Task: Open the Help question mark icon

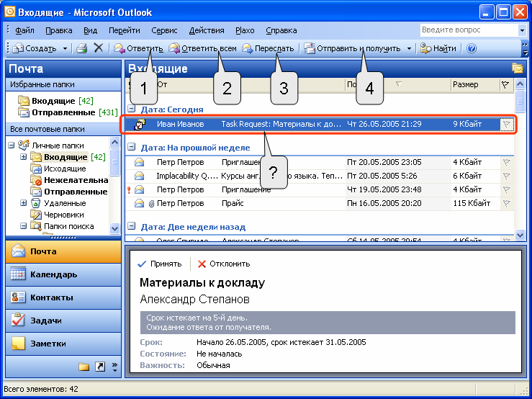Action: pos(472,48)
